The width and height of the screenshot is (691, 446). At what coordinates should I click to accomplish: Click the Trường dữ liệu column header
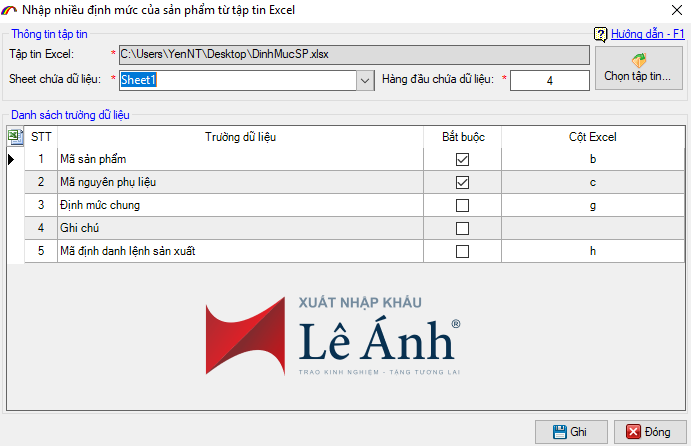pos(241,137)
